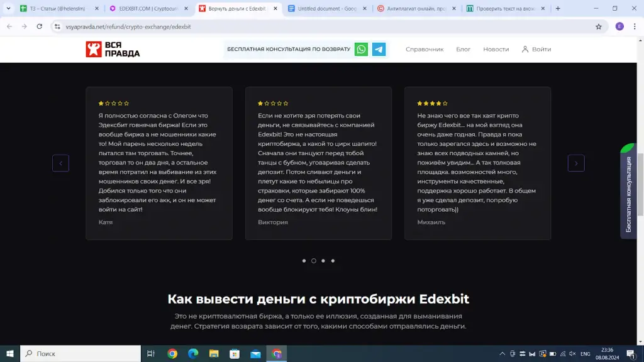Show next reviews with right arrow
The width and height of the screenshot is (644, 362).
[576, 163]
